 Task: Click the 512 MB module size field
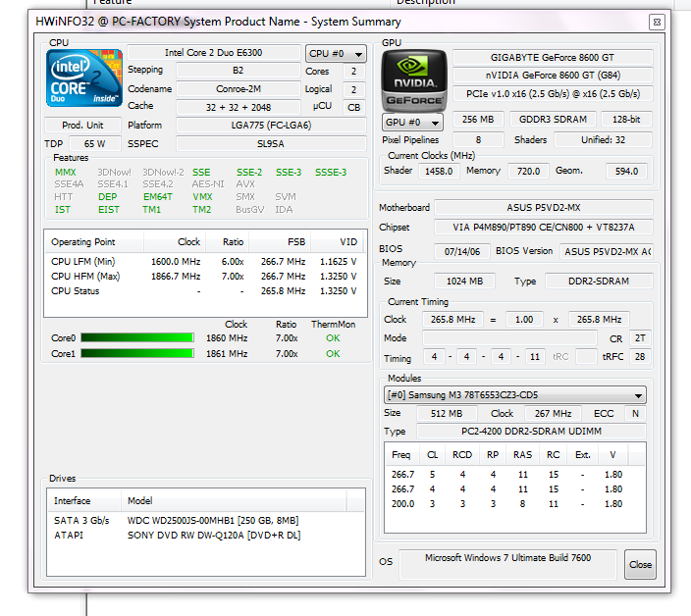coord(447,414)
